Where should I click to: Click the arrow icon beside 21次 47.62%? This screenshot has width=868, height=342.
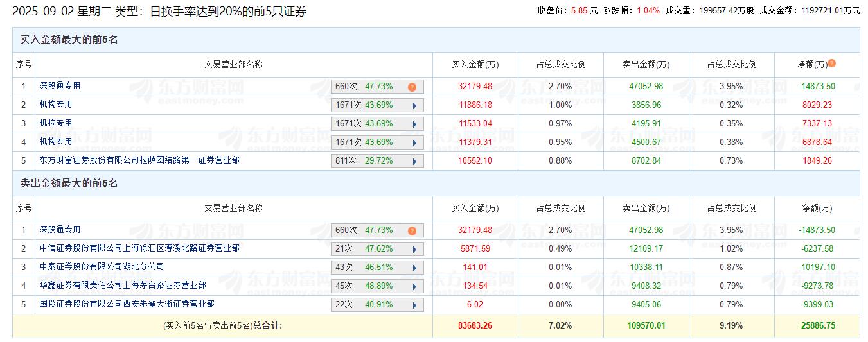(414, 249)
